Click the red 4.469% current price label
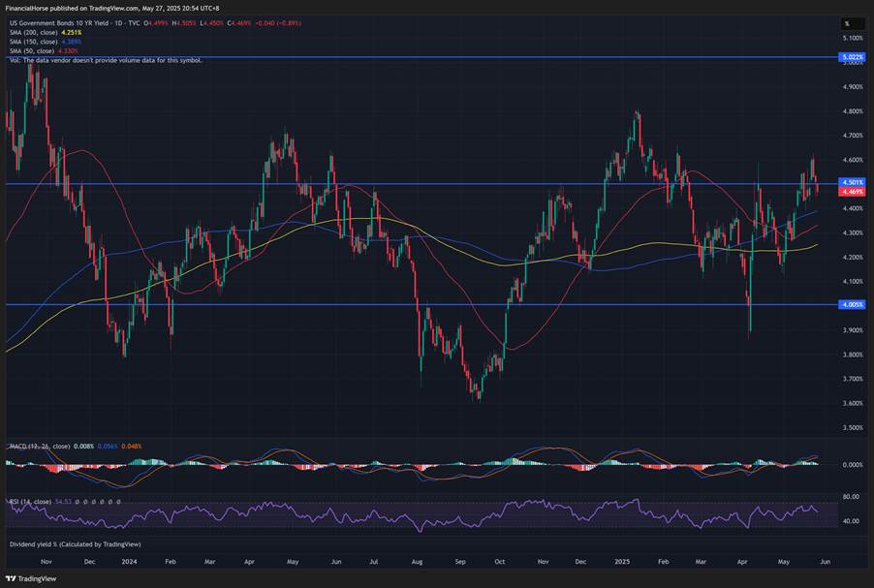Image resolution: width=874 pixels, height=588 pixels. coord(852,192)
